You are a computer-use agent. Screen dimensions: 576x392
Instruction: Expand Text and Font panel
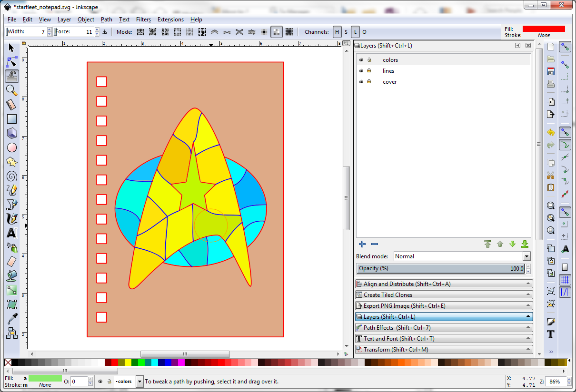coord(444,339)
